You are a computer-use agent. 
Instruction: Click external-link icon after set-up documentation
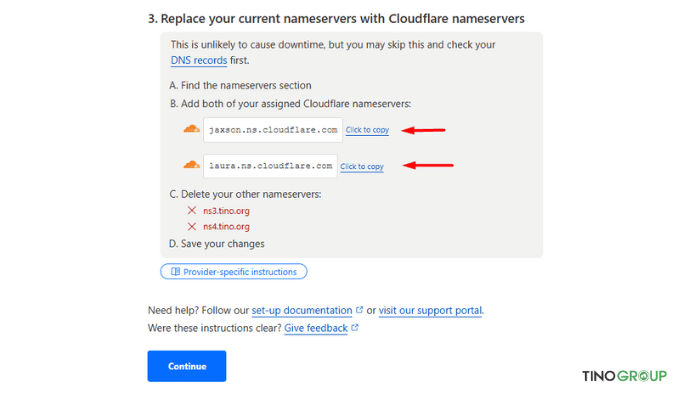(x=359, y=309)
